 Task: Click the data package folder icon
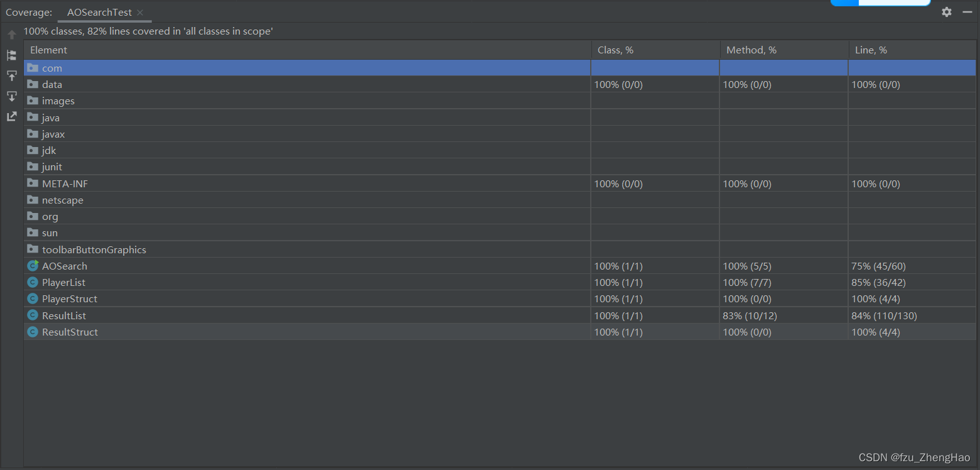pyautogui.click(x=33, y=84)
